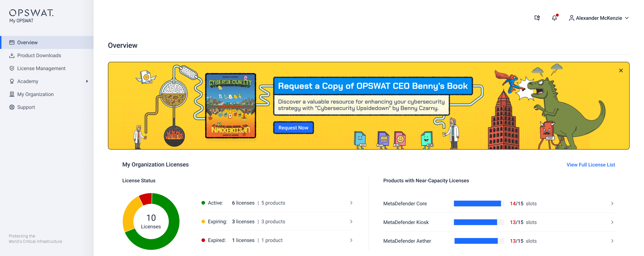Click the Product Downloads download icon

click(12, 55)
